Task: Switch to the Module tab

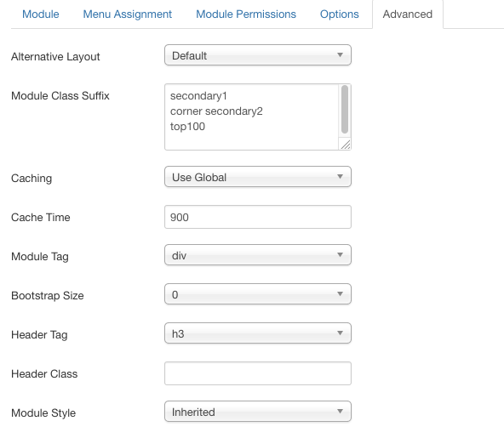Action: coord(41,14)
